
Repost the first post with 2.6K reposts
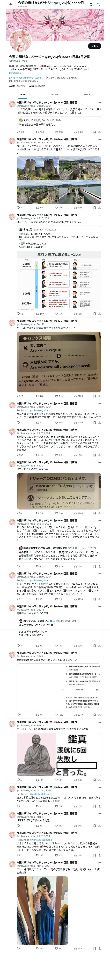coord(40,132)
